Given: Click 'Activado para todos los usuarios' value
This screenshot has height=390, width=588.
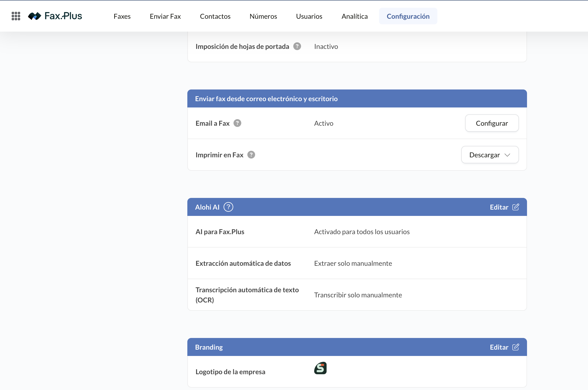Looking at the screenshot, I should 362,232.
